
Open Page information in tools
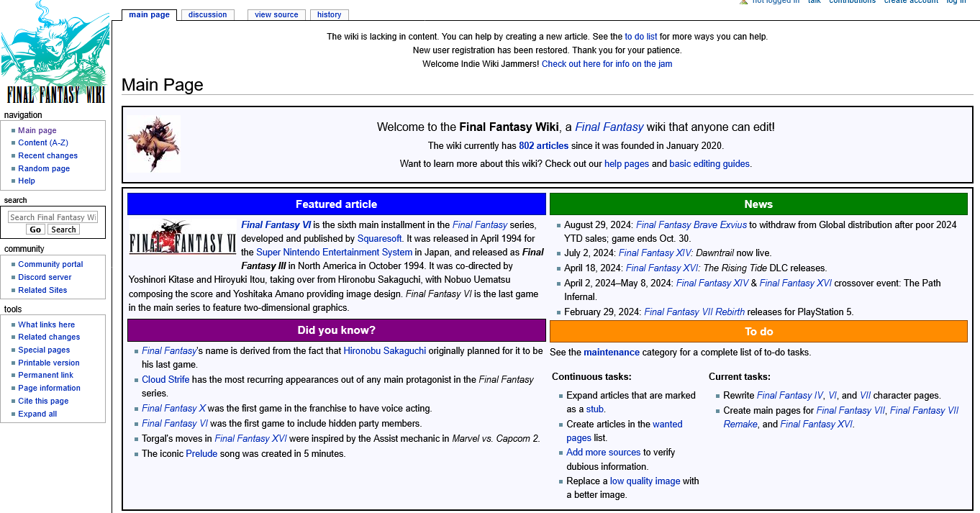click(49, 388)
